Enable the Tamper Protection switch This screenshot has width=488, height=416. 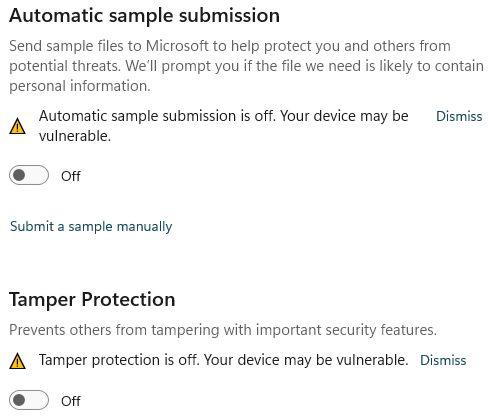[x=29, y=400]
